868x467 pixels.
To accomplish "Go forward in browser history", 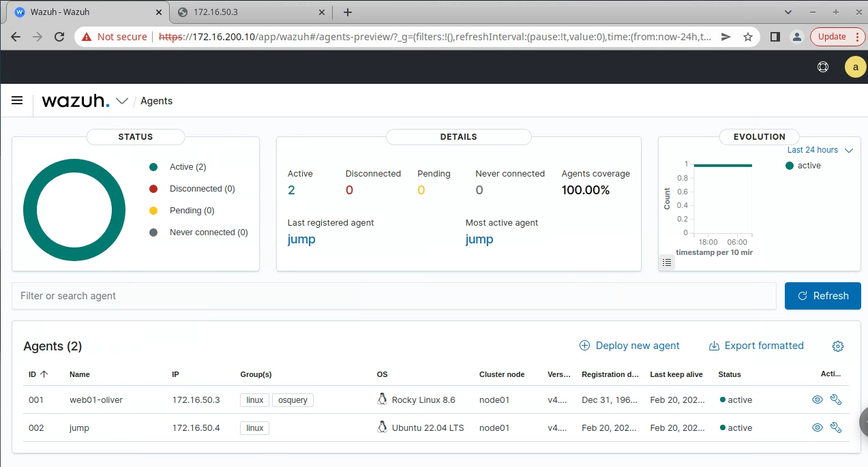I will tap(38, 37).
